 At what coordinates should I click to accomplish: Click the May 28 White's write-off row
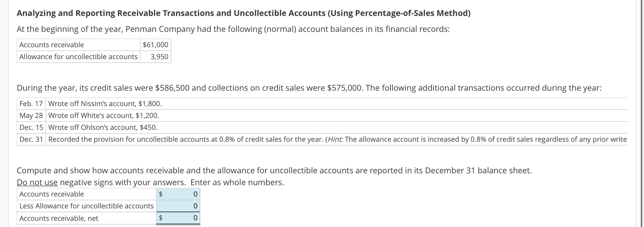(104, 115)
